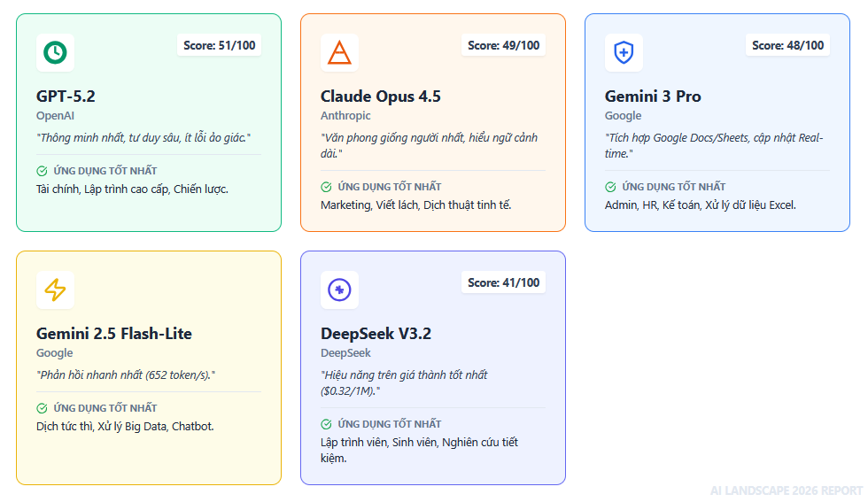Click the Score: 41/100 badge
The image size is (868, 502).
point(503,282)
